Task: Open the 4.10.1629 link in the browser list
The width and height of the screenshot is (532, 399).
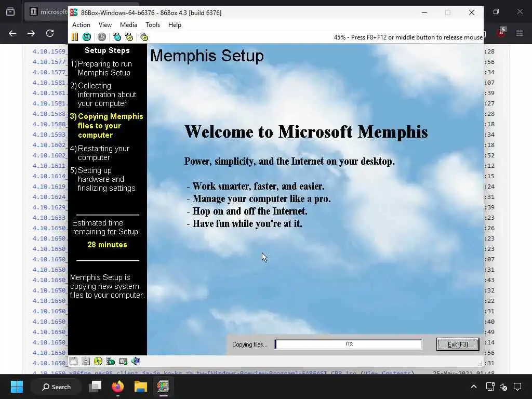Action: click(49, 207)
